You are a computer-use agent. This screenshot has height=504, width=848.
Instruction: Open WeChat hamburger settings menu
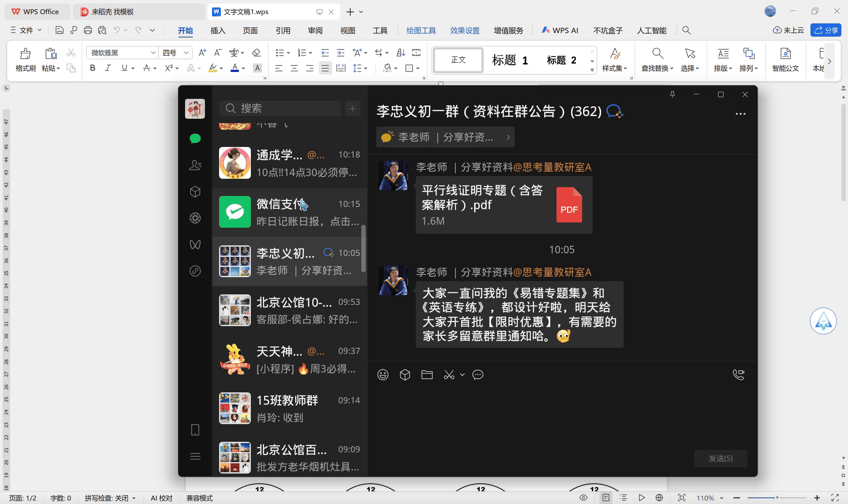(x=195, y=456)
